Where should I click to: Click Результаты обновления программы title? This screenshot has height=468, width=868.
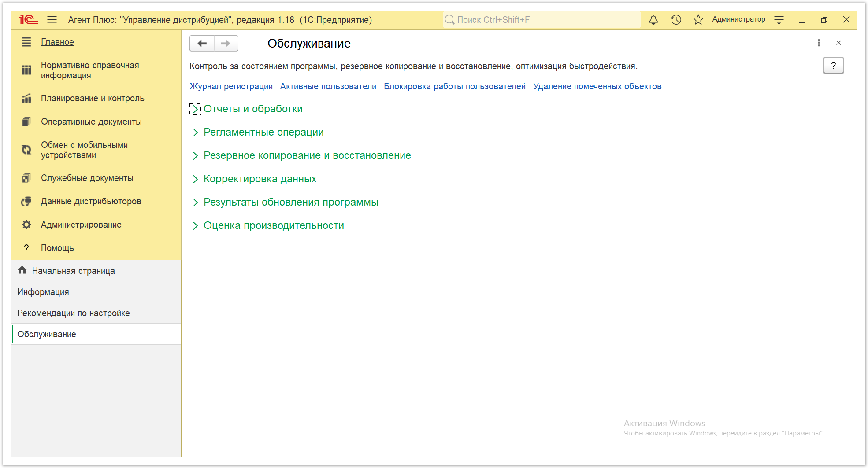click(x=291, y=202)
